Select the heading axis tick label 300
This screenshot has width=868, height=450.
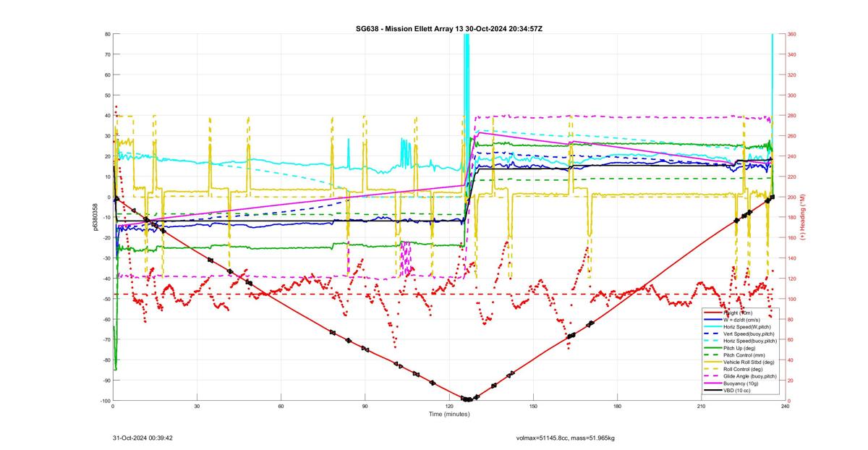pos(791,95)
